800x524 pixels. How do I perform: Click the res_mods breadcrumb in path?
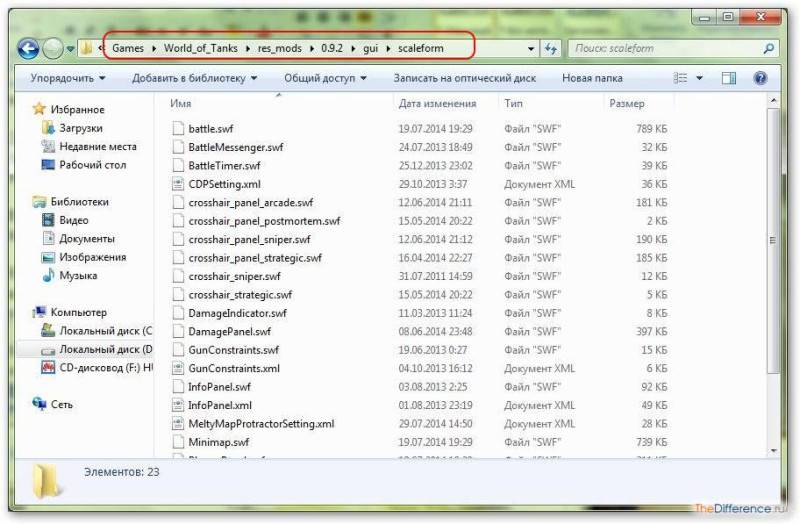pos(282,48)
